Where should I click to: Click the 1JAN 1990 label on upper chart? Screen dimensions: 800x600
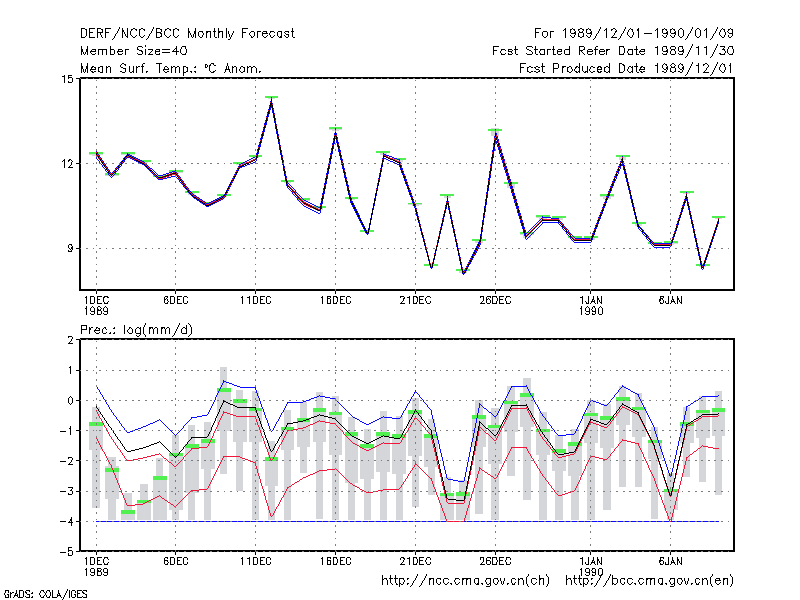point(591,306)
